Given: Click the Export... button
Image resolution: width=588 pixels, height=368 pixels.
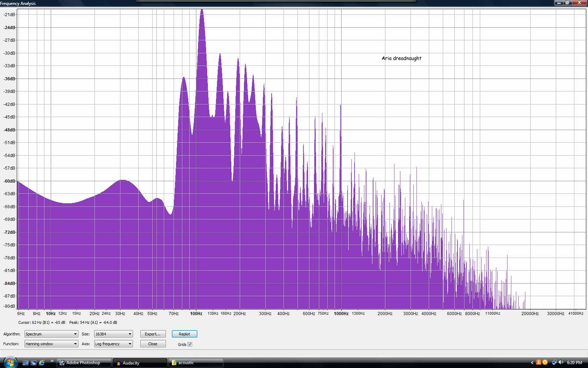Looking at the screenshot, I should [153, 334].
